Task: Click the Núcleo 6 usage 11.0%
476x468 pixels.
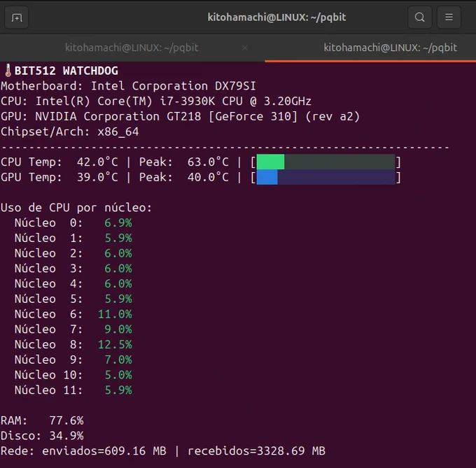Action: click(x=115, y=314)
